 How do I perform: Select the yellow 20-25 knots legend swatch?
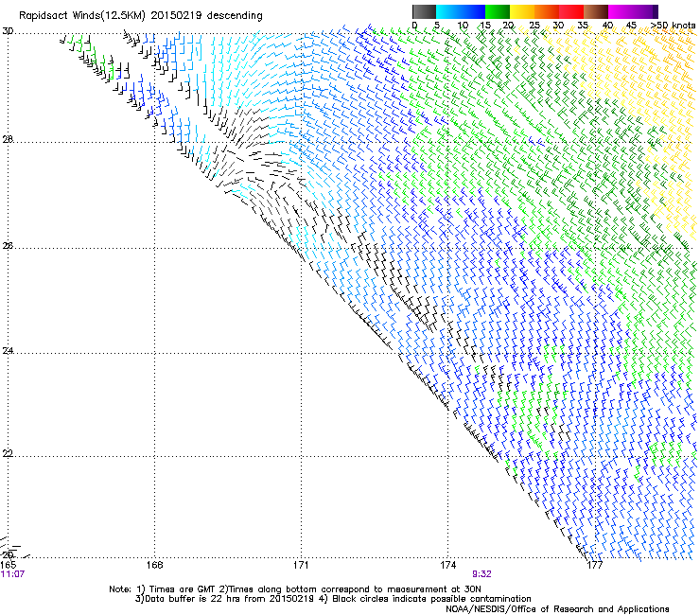pyautogui.click(x=522, y=11)
